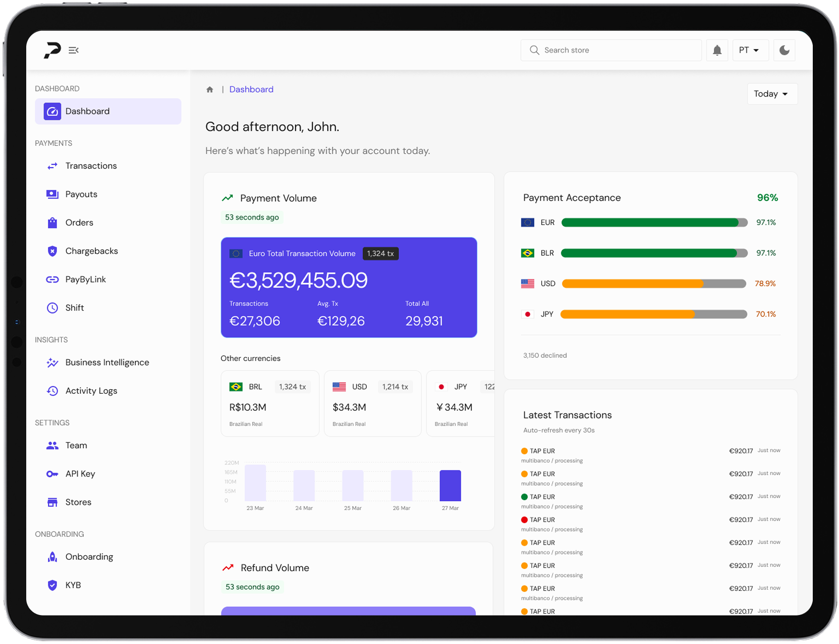Click the API Key icon
The height and width of the screenshot is (644, 839).
pos(52,474)
